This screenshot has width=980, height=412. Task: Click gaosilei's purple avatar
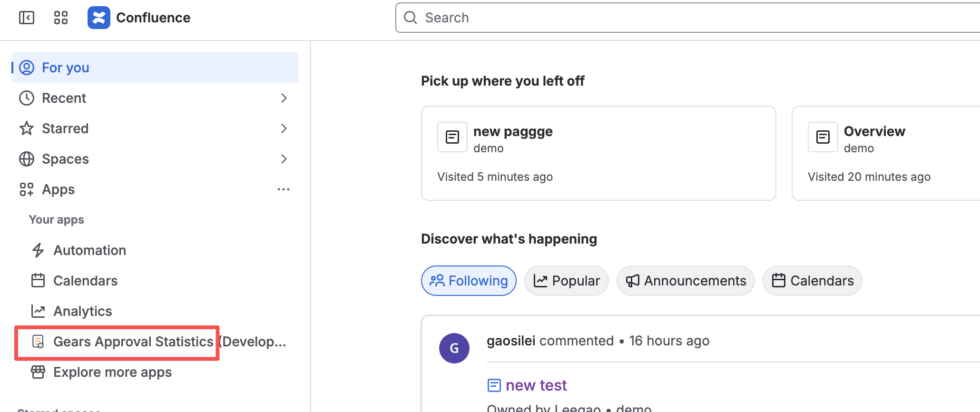coord(454,348)
